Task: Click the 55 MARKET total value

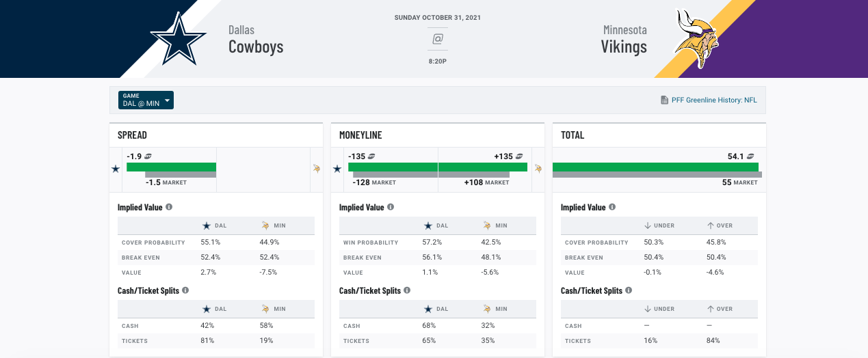Action: pyautogui.click(x=740, y=182)
